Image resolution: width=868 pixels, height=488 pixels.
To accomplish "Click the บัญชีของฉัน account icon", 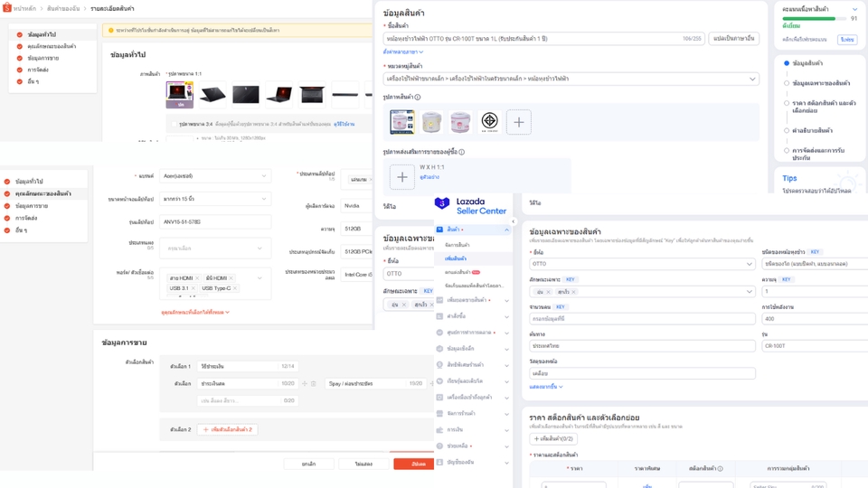I will (439, 462).
